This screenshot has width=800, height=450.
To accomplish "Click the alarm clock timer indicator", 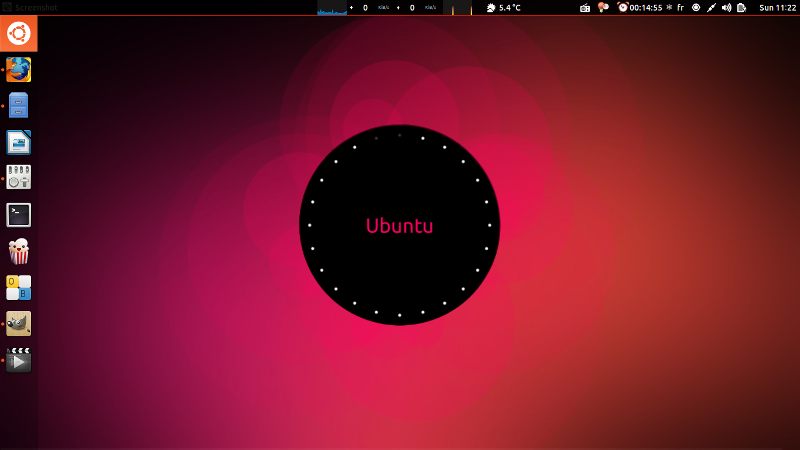I will [622, 7].
